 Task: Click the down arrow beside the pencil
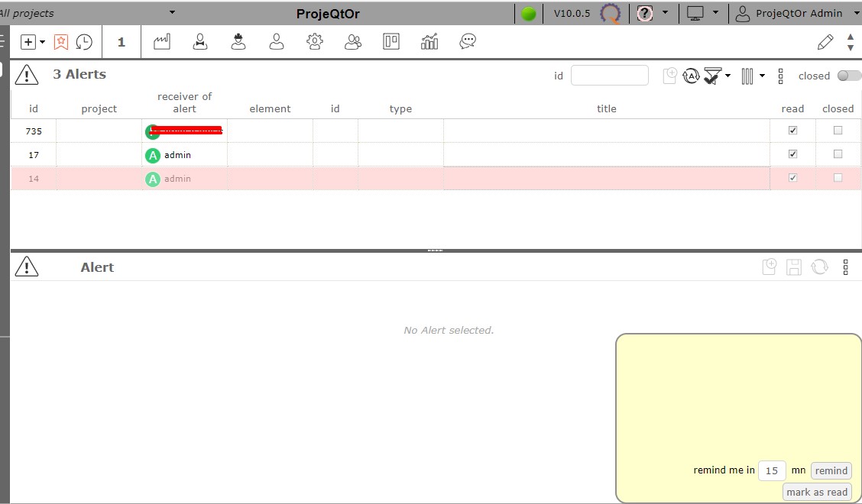click(x=851, y=48)
